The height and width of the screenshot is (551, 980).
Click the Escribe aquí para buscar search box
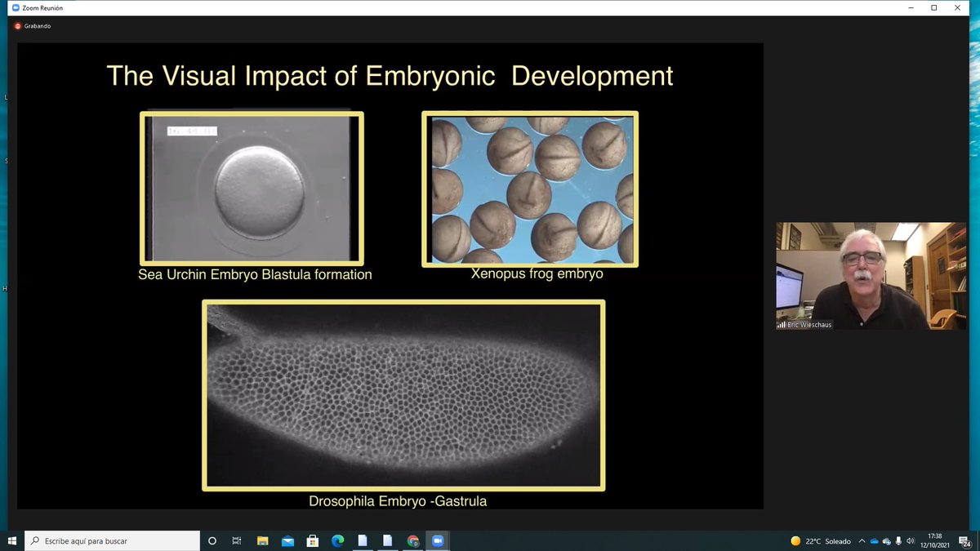point(114,540)
